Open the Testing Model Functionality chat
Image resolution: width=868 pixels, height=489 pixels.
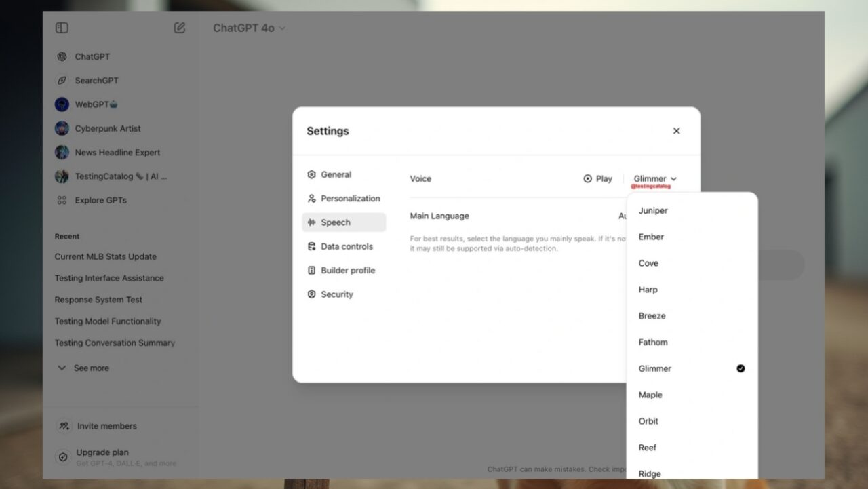point(108,321)
